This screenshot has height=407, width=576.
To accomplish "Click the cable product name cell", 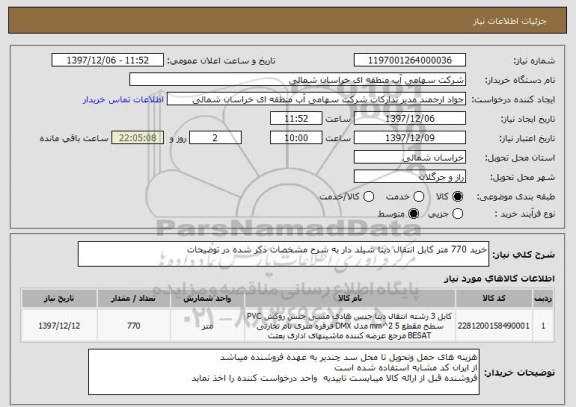I will click(350, 326).
